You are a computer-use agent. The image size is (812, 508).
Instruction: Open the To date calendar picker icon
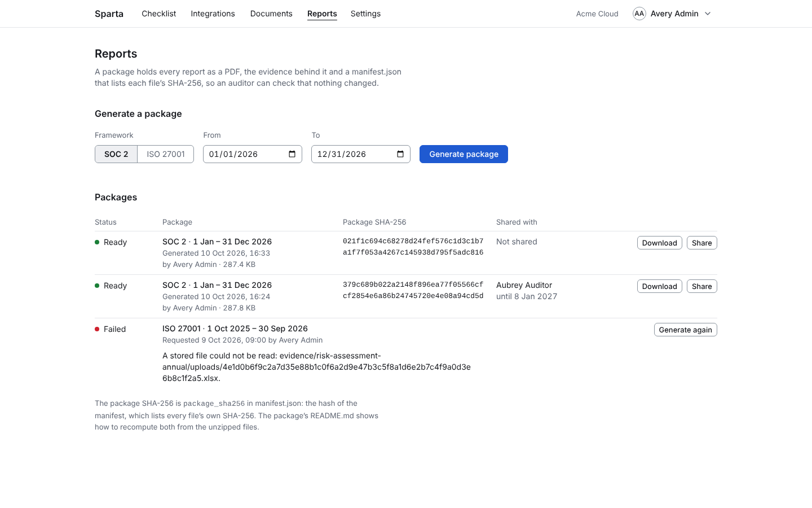[x=400, y=154]
